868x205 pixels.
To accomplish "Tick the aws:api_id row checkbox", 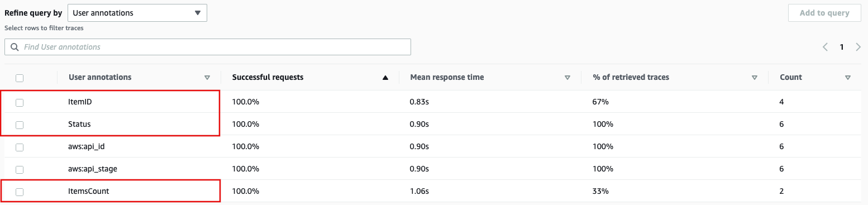I will point(20,147).
